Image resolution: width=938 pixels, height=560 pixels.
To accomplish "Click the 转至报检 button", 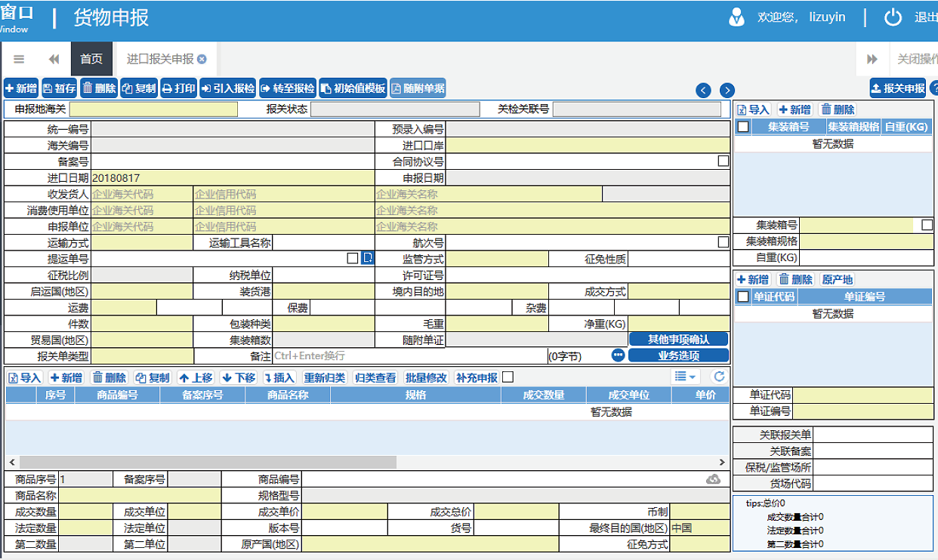I will coord(288,88).
